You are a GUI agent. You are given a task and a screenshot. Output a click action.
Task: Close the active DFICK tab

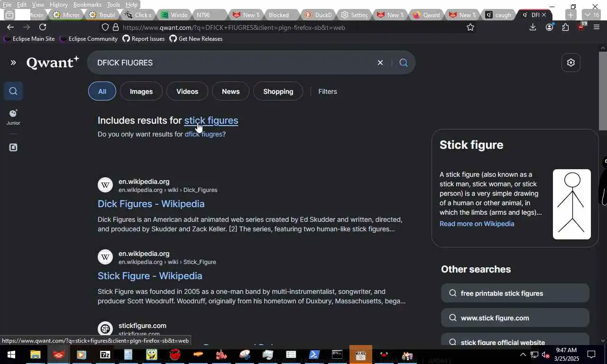544,15
